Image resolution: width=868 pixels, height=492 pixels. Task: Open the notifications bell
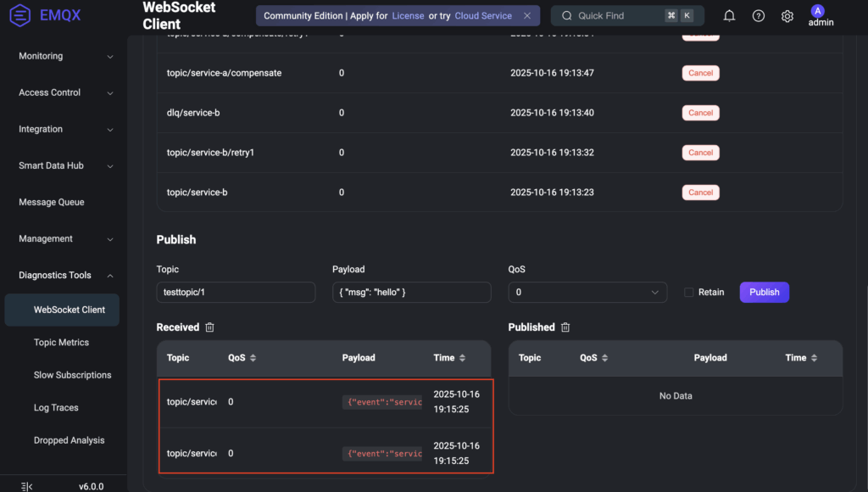[729, 16]
